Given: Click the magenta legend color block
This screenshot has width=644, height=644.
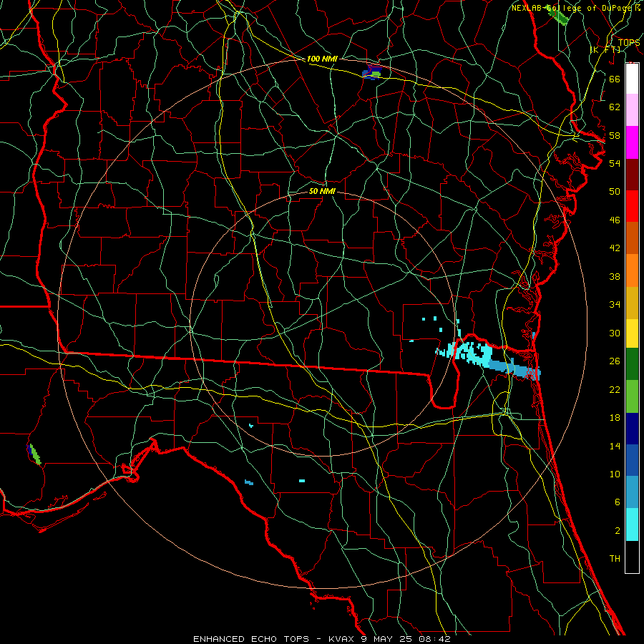Looking at the screenshot, I should (x=632, y=142).
